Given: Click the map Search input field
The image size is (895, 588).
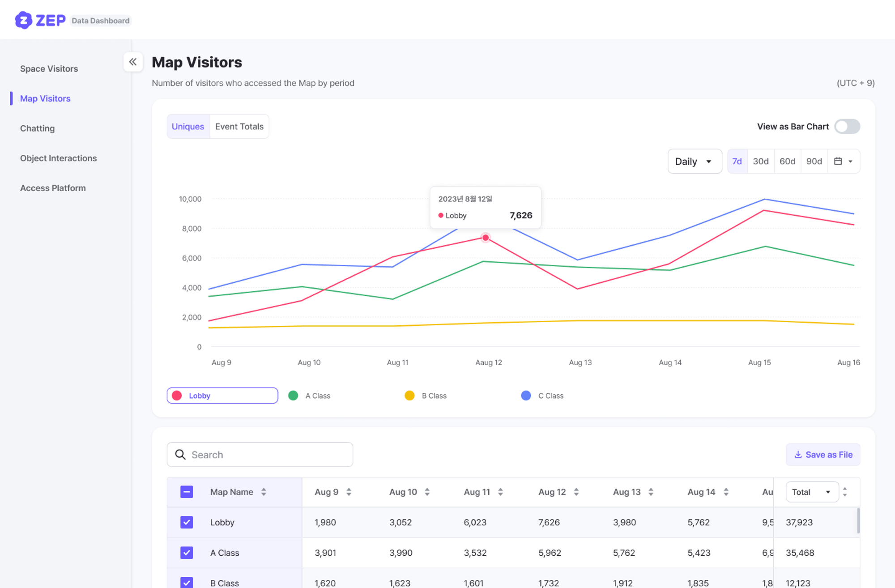Looking at the screenshot, I should 268,455.
